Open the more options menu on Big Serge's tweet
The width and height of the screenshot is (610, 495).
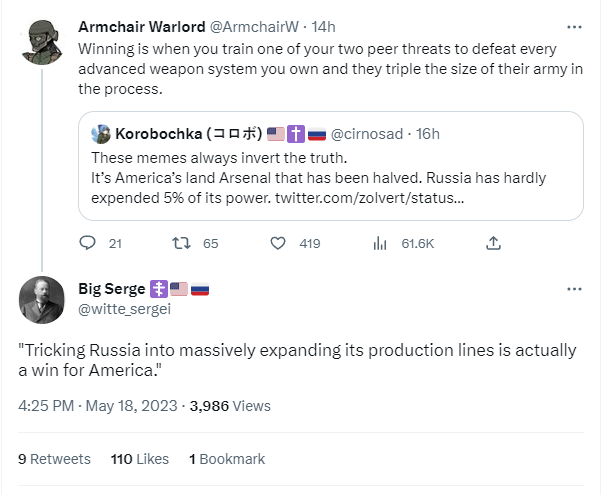574,289
